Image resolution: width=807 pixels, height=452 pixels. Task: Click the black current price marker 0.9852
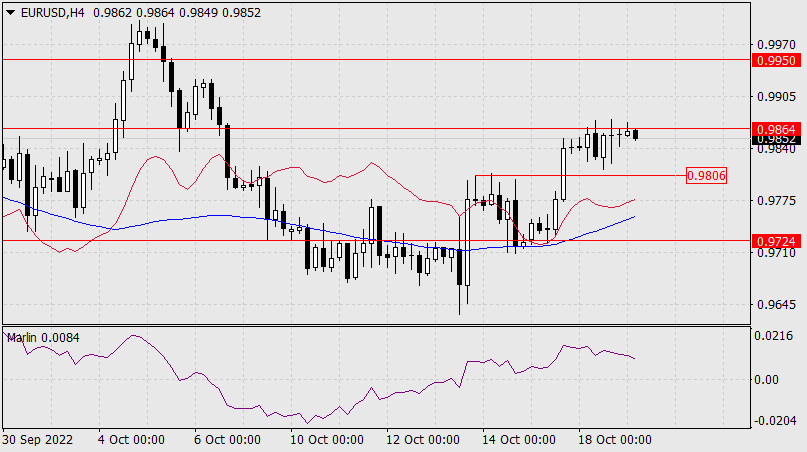point(776,140)
